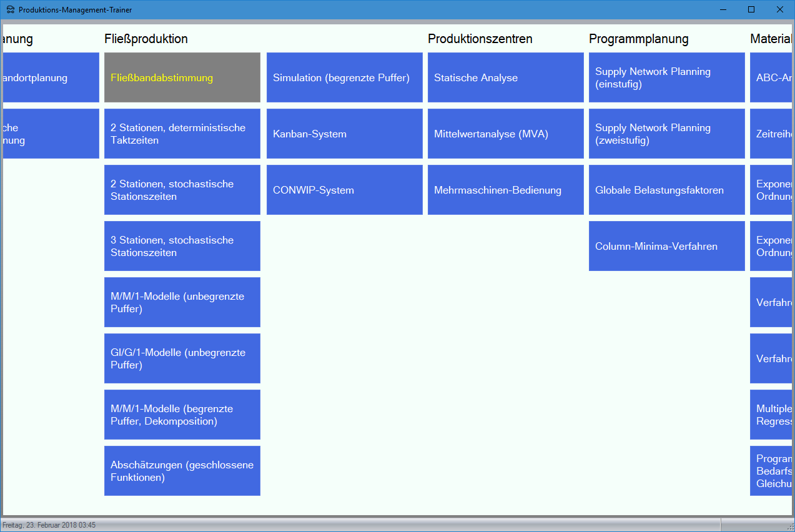This screenshot has width=795, height=532.
Task: Open M/M/1-Modelle (unbegrenzte Puffer) tile
Action: pos(182,302)
